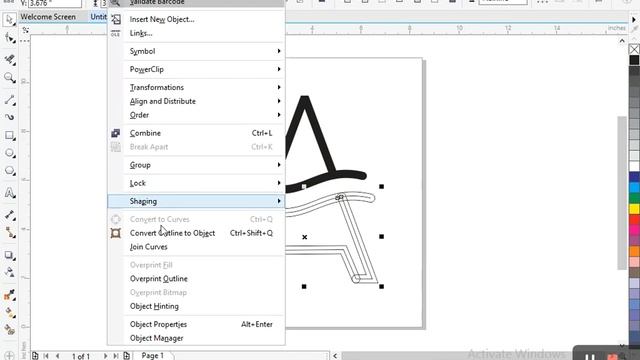
Task: Select the Zoom magnifier tool
Action: (x=9, y=78)
